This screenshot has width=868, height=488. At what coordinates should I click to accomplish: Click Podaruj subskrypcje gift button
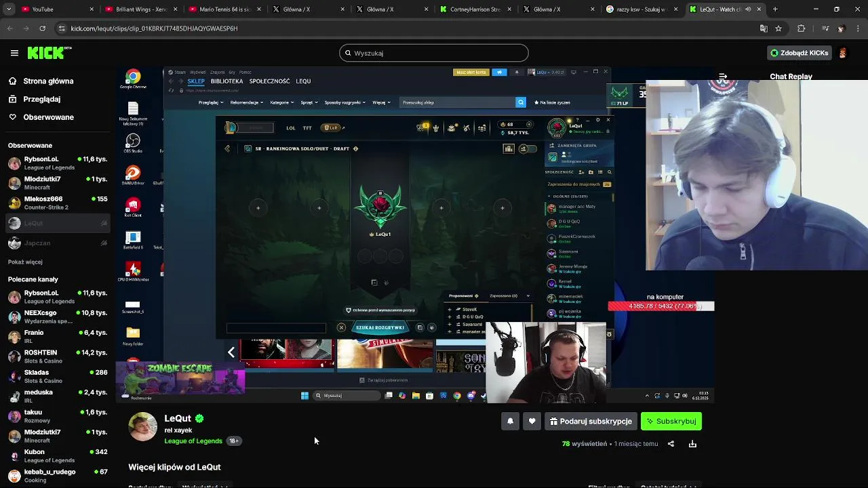591,422
